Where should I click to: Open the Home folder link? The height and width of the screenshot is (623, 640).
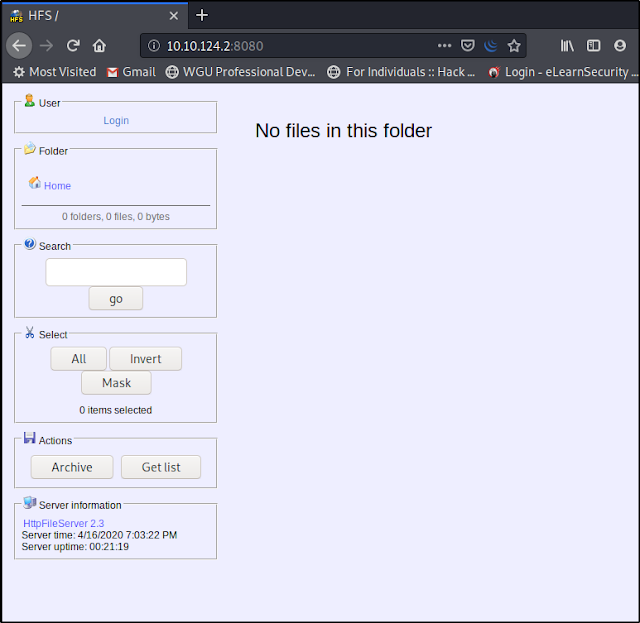pyautogui.click(x=57, y=186)
